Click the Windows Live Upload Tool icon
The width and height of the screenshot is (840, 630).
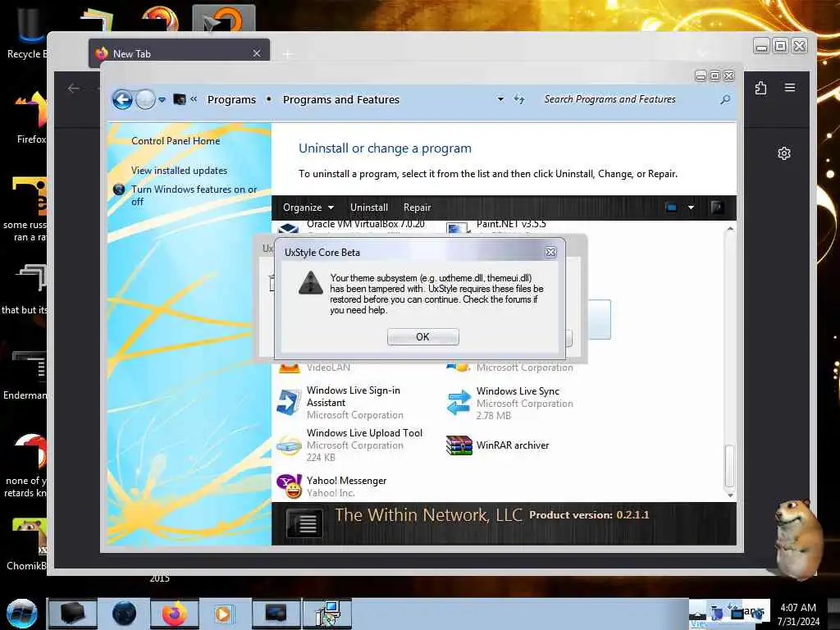coord(290,445)
